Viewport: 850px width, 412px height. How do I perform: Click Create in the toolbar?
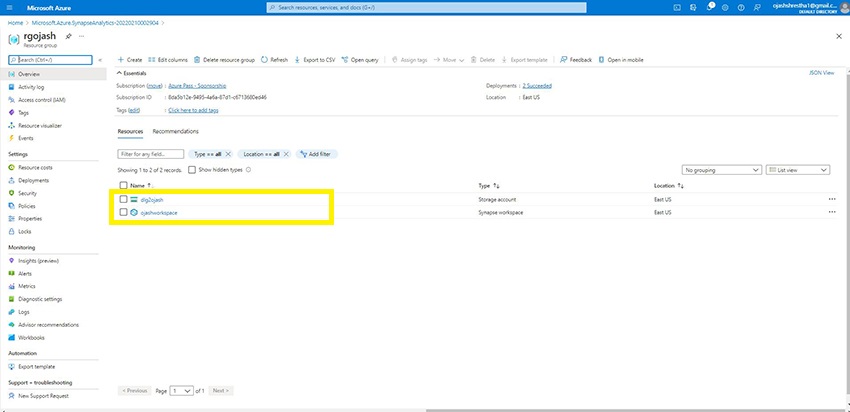[x=130, y=60]
